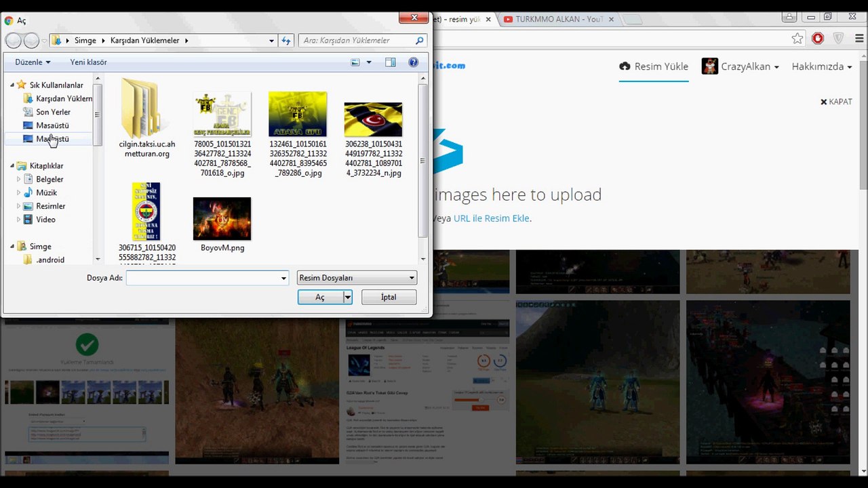The image size is (868, 488).
Task: Click the search magnifier icon in the dialog
Action: pyautogui.click(x=420, y=41)
